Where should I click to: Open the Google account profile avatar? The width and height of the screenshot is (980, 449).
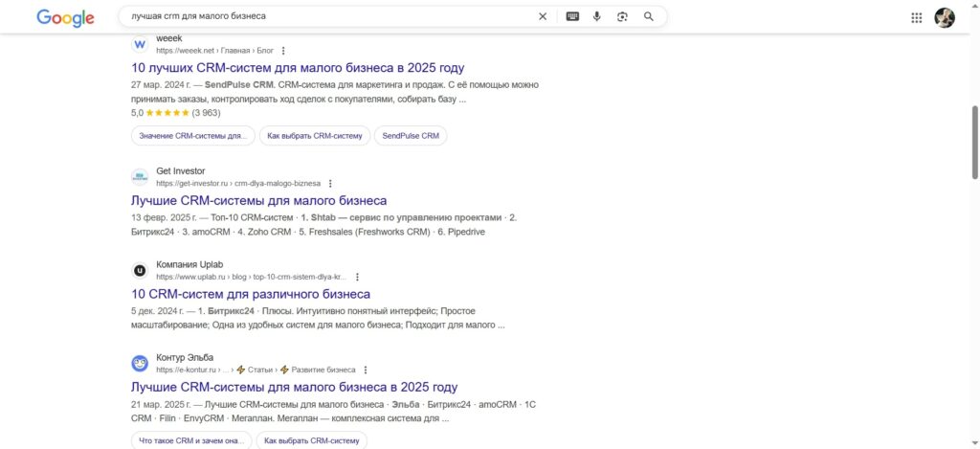click(x=945, y=17)
